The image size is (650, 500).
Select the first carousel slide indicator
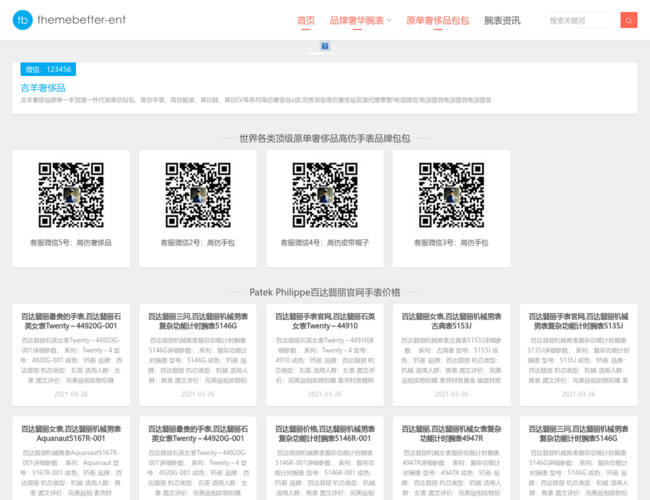(x=316, y=53)
